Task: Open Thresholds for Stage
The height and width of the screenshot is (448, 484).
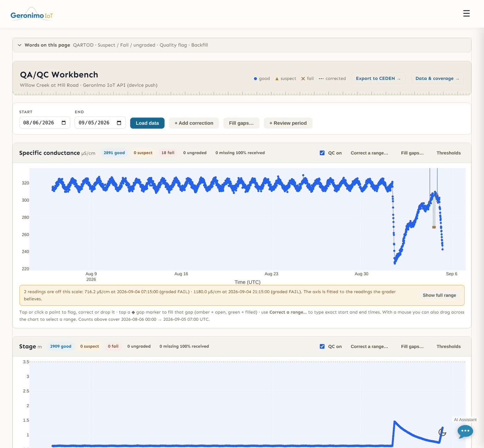Action: coord(448,346)
